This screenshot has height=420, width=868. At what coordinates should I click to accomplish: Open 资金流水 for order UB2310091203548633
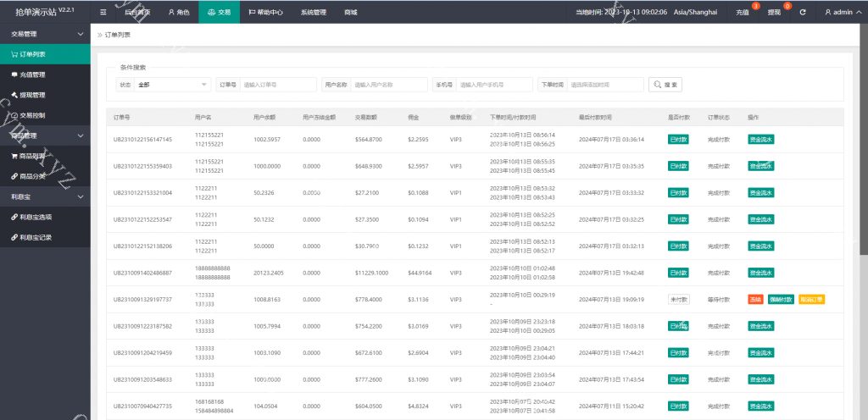tap(761, 379)
